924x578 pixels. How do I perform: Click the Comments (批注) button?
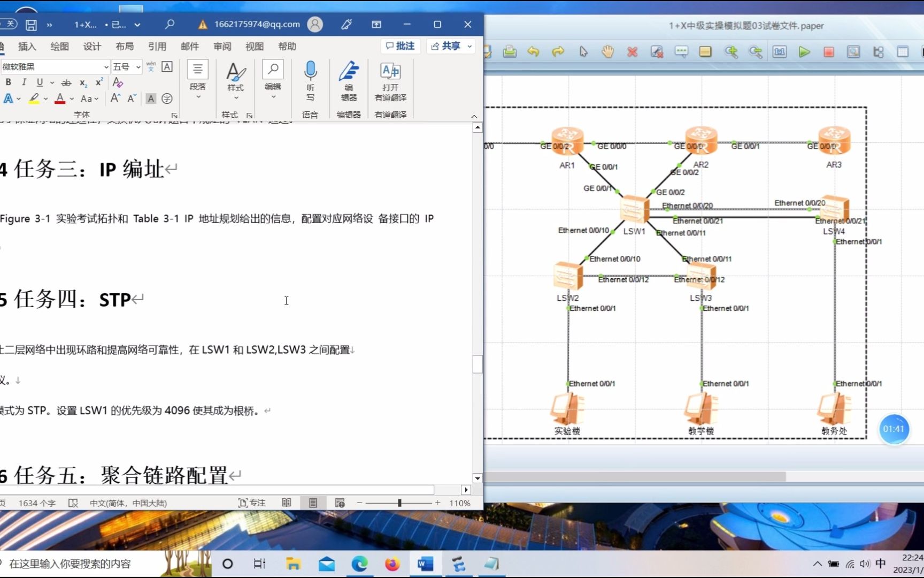click(401, 46)
